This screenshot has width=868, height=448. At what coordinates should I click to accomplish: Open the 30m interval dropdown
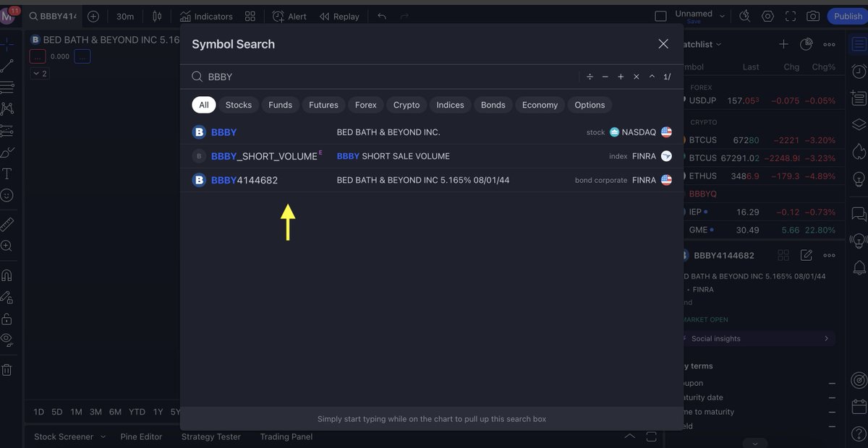pyautogui.click(x=125, y=16)
